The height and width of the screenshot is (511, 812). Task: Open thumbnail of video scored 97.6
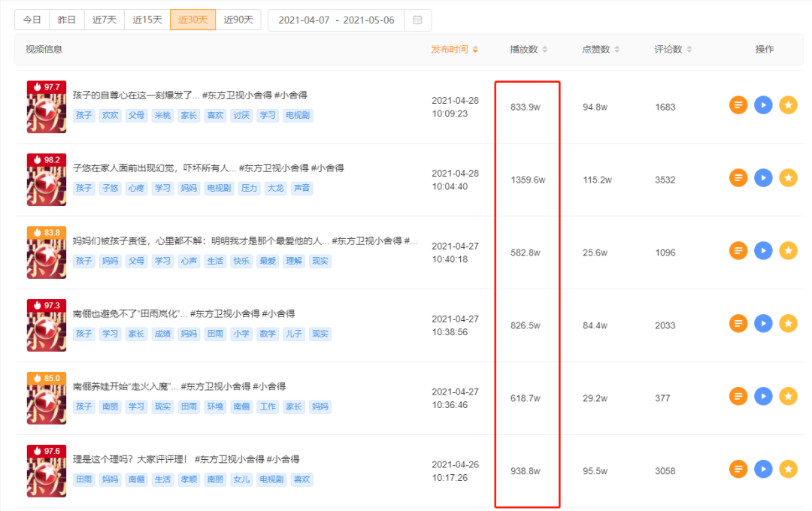click(47, 471)
